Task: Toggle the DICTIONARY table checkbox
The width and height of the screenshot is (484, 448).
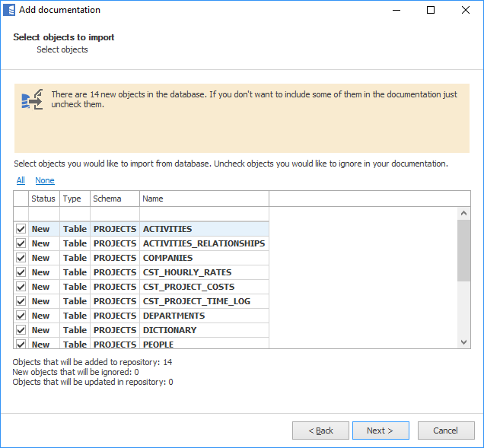Action: [21, 330]
